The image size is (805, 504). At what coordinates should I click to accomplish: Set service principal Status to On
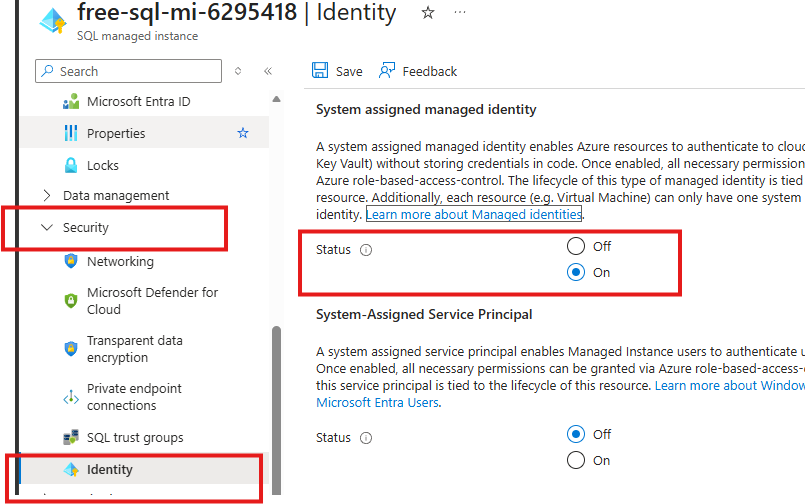click(x=576, y=460)
